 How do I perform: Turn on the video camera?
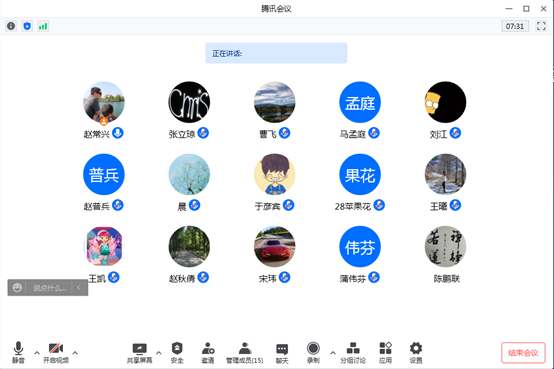pos(56,352)
